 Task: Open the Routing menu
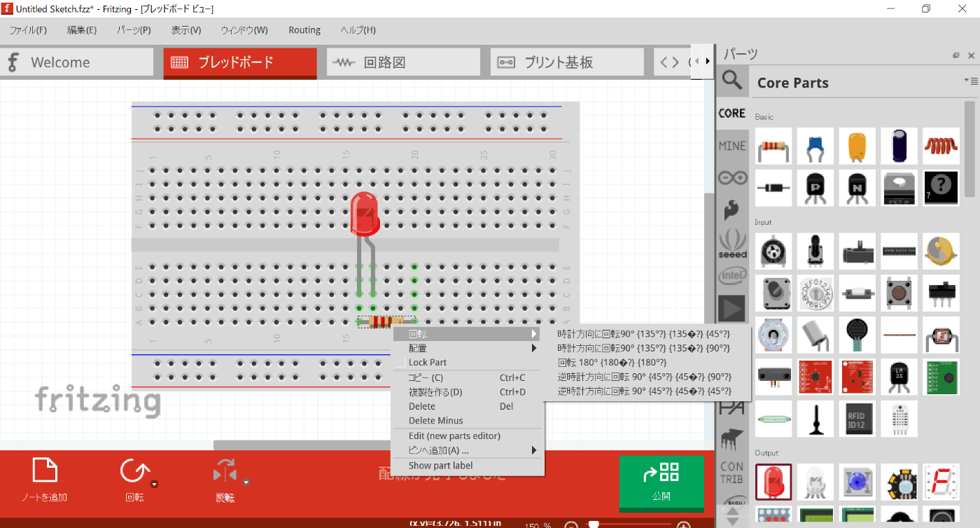coord(304,30)
